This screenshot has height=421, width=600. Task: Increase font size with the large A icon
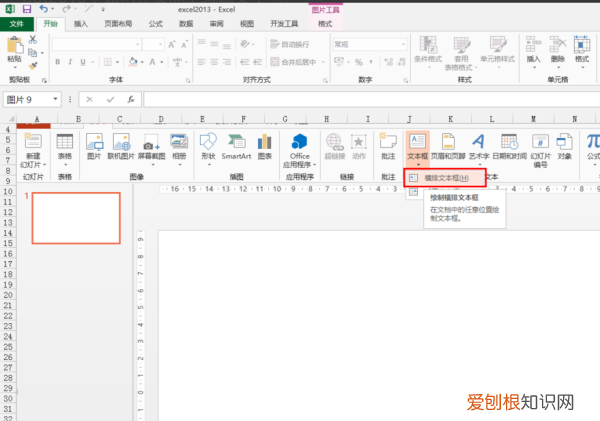coord(172,44)
